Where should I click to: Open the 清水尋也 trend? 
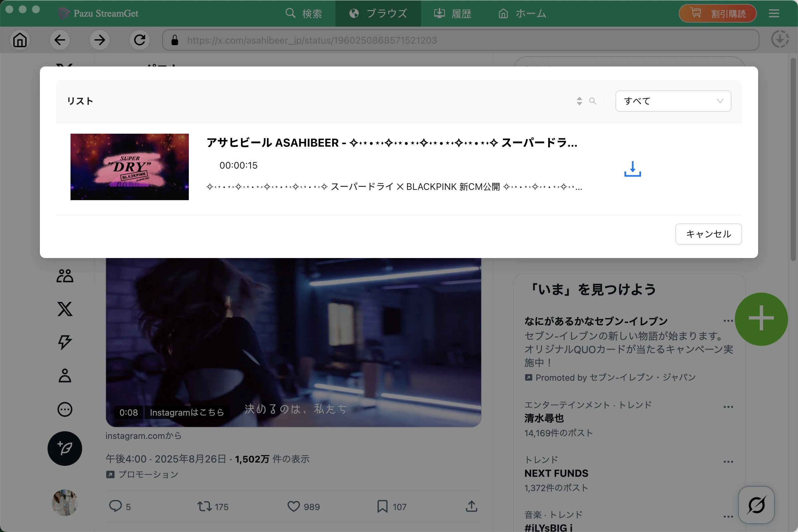click(x=544, y=418)
